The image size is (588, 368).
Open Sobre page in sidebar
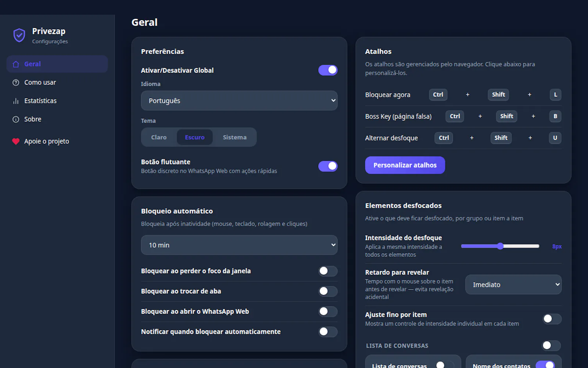(57, 119)
